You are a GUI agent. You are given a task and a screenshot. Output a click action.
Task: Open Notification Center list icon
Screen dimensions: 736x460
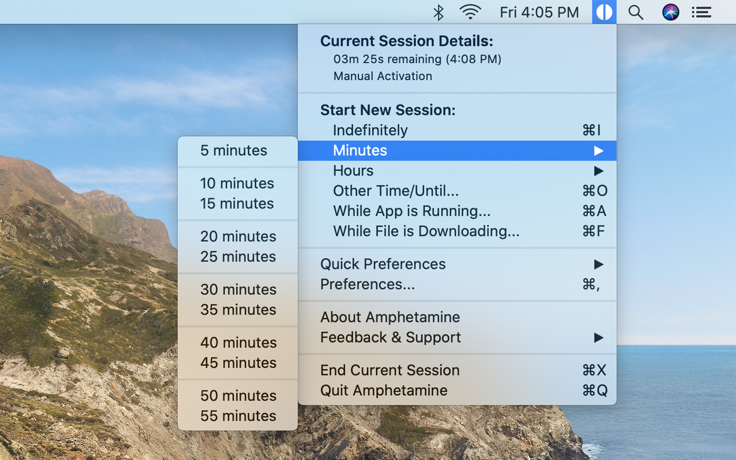point(701,12)
